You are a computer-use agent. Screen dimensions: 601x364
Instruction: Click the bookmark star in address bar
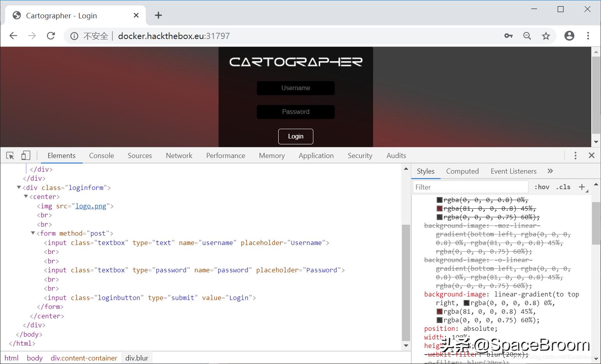pos(546,36)
